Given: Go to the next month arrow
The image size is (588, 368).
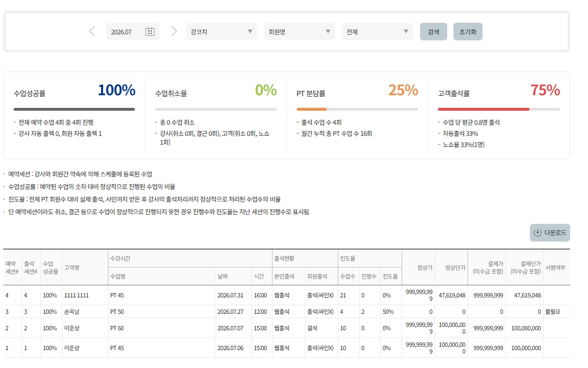Looking at the screenshot, I should pos(174,31).
